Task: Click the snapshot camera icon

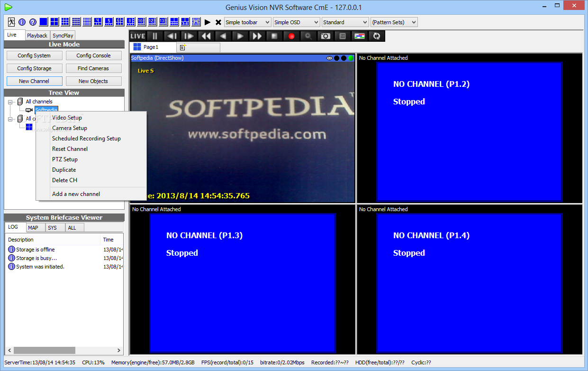Action: 325,36
